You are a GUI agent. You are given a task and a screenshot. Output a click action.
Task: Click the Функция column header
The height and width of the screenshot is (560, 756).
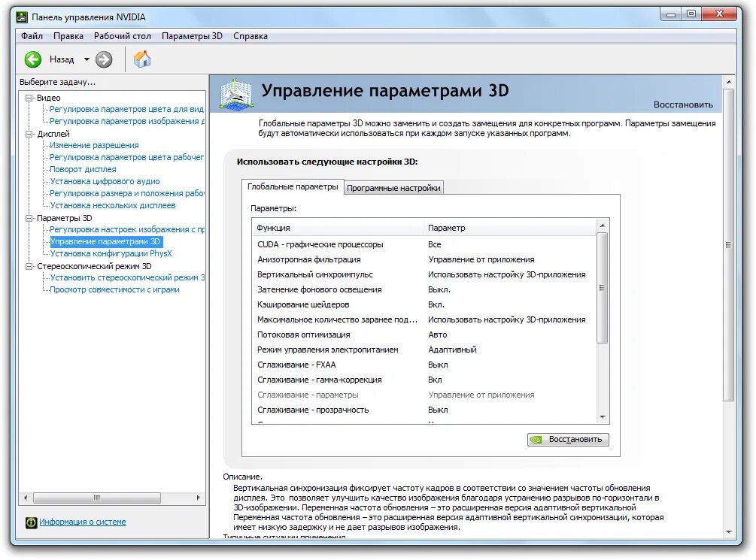[x=338, y=228]
